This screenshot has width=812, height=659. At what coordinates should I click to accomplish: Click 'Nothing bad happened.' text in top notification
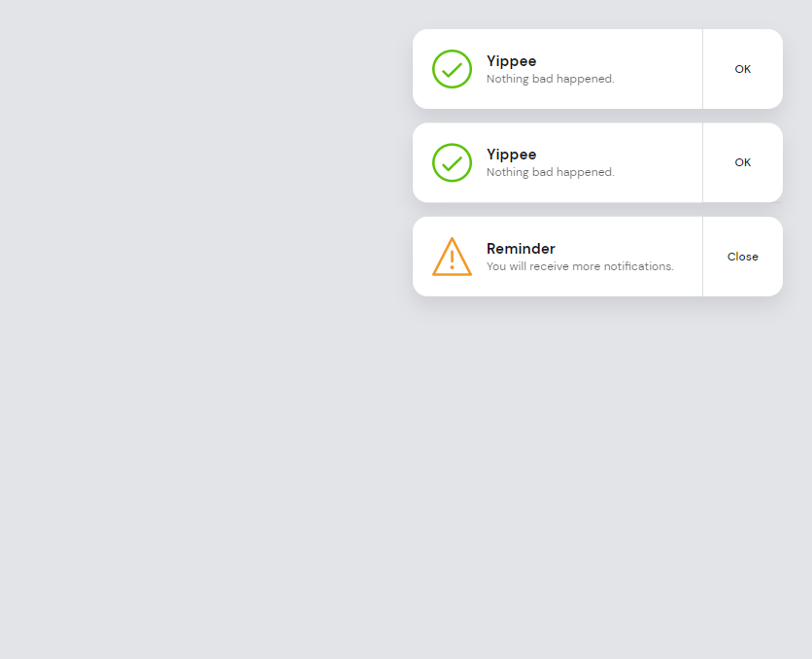point(550,79)
